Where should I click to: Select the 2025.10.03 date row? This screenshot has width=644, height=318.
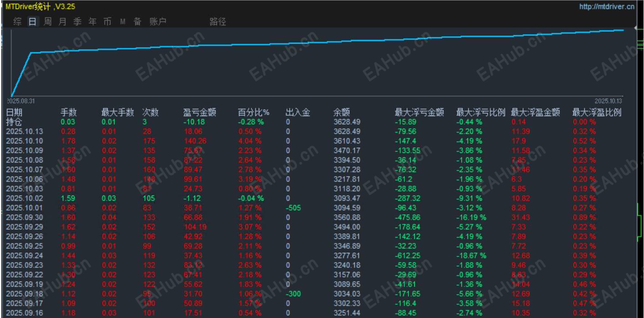tap(24, 189)
